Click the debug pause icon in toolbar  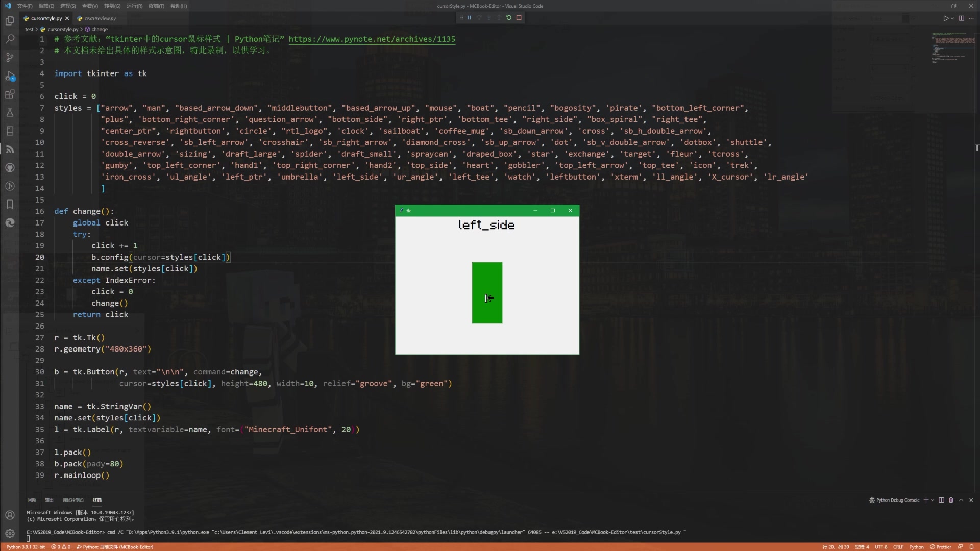pyautogui.click(x=470, y=17)
